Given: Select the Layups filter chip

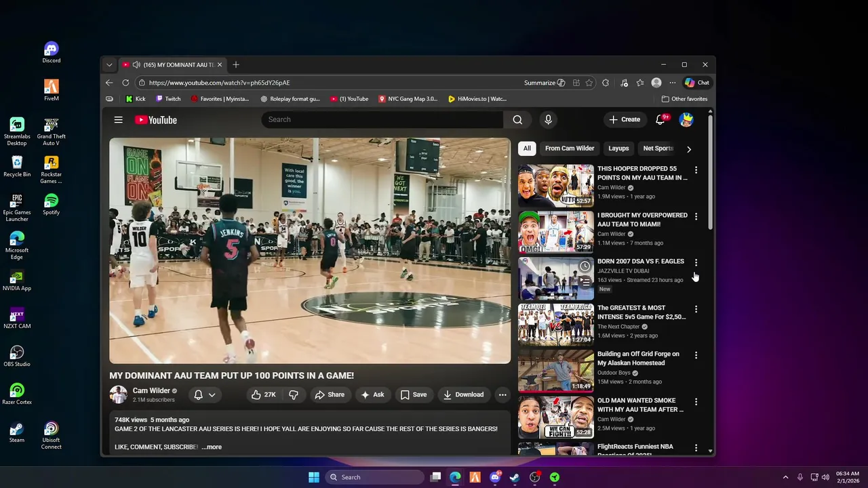Looking at the screenshot, I should tap(618, 148).
